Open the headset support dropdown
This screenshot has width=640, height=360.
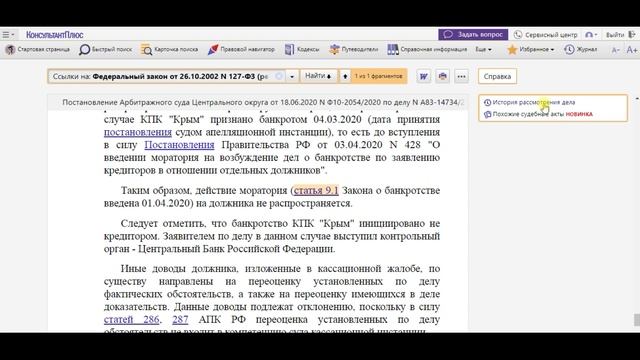point(591,35)
